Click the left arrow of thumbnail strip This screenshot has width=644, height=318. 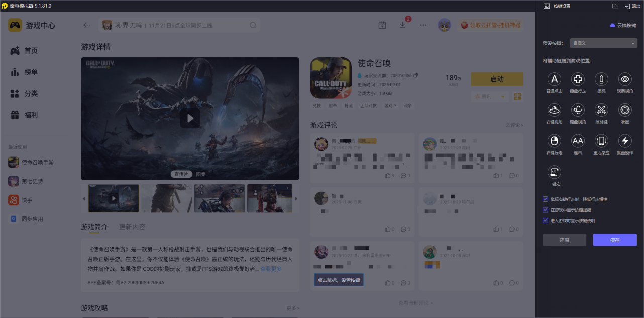pyautogui.click(x=84, y=199)
